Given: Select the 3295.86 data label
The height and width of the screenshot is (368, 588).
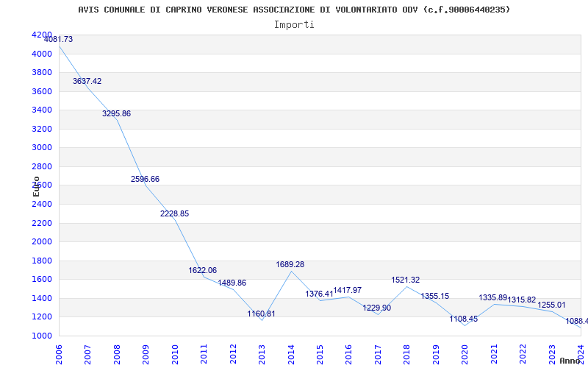Looking at the screenshot, I should pyautogui.click(x=116, y=113).
